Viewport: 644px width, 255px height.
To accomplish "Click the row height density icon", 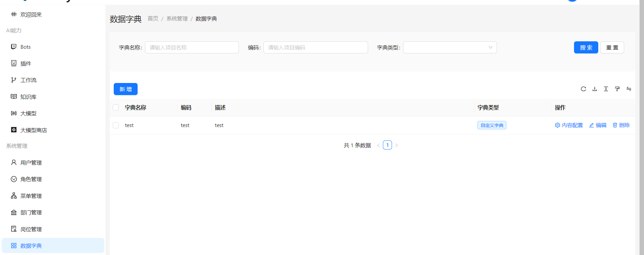I will point(606,89).
